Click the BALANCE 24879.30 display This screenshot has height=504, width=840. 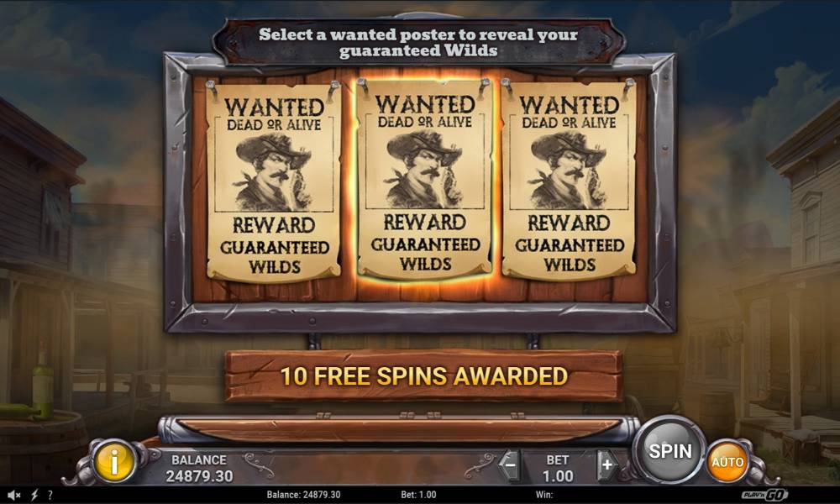pos(199,468)
